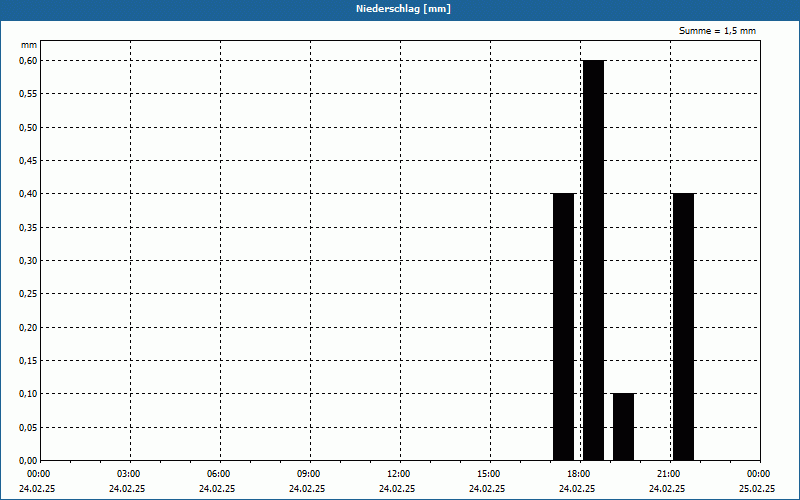The height and width of the screenshot is (500, 800).
Task: Click the 24.02.25 date under 18:00
Action: [577, 489]
